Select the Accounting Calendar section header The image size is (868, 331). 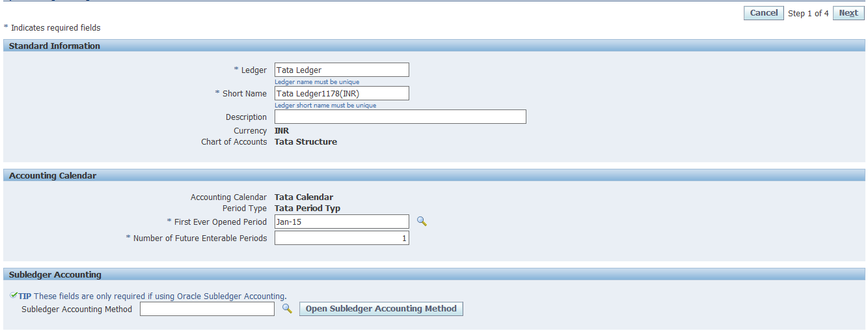pos(53,176)
